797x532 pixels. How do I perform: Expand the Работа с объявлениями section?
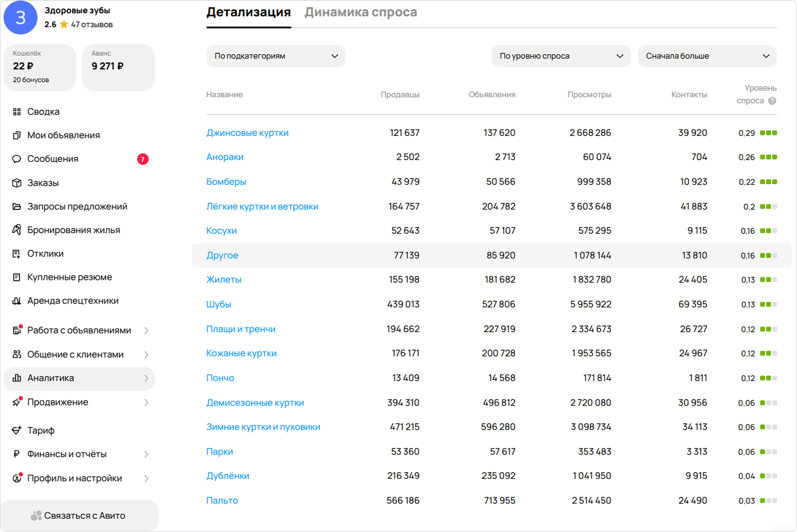[x=146, y=331]
